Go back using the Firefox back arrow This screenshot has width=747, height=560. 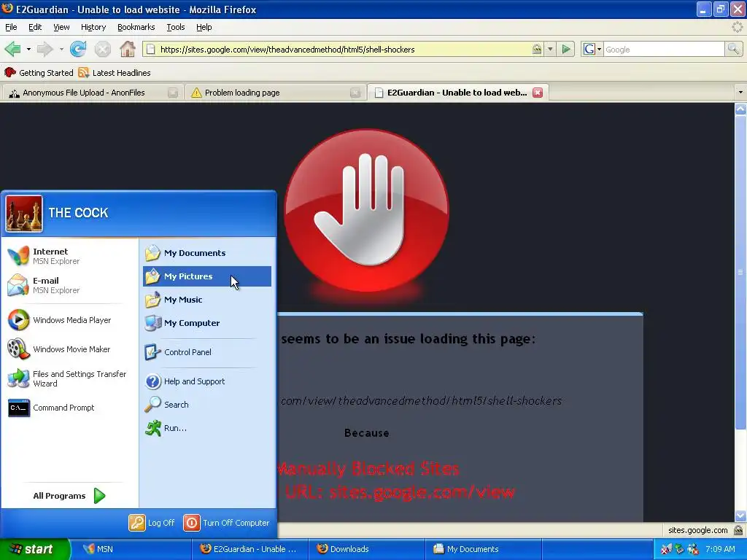[x=13, y=49]
